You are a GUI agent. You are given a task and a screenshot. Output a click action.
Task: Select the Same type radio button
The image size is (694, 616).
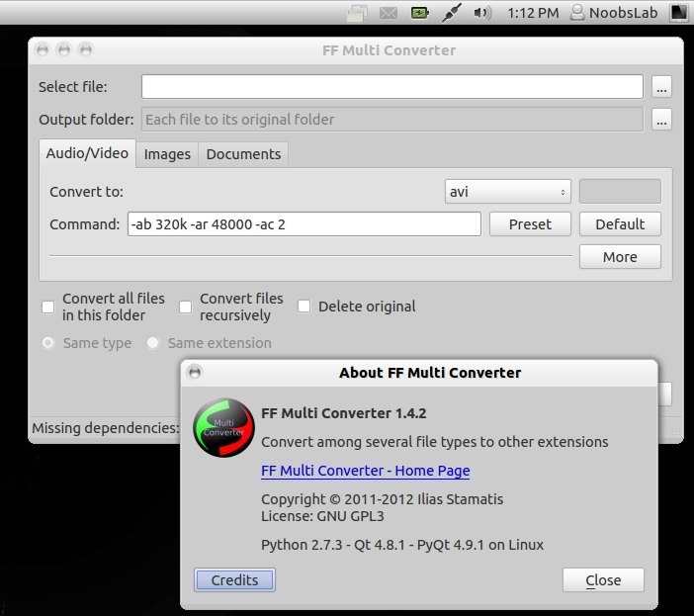pyautogui.click(x=47, y=343)
